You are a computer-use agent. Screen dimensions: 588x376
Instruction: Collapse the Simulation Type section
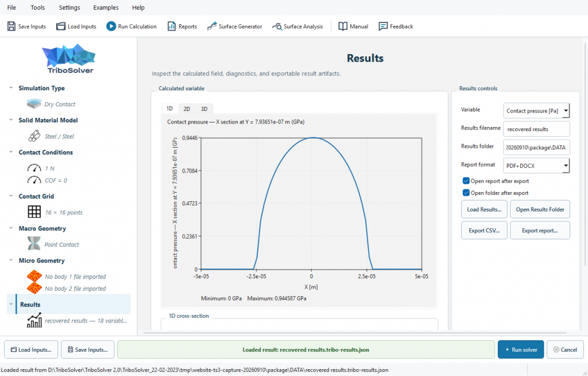(11, 88)
